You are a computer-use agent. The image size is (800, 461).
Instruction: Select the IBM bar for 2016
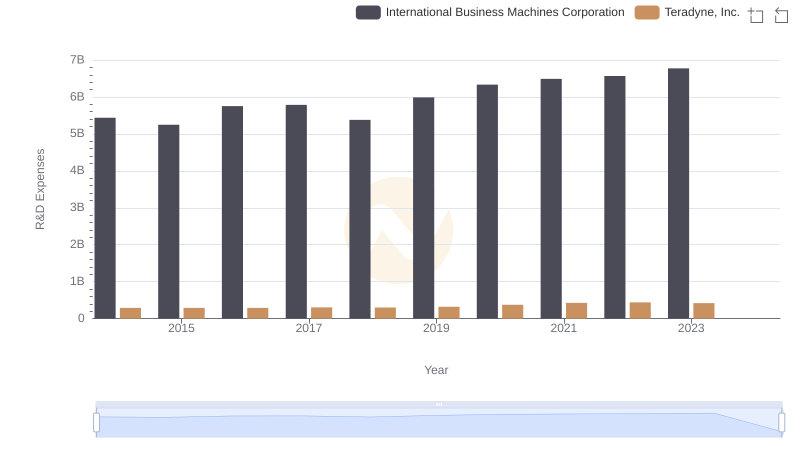click(233, 212)
